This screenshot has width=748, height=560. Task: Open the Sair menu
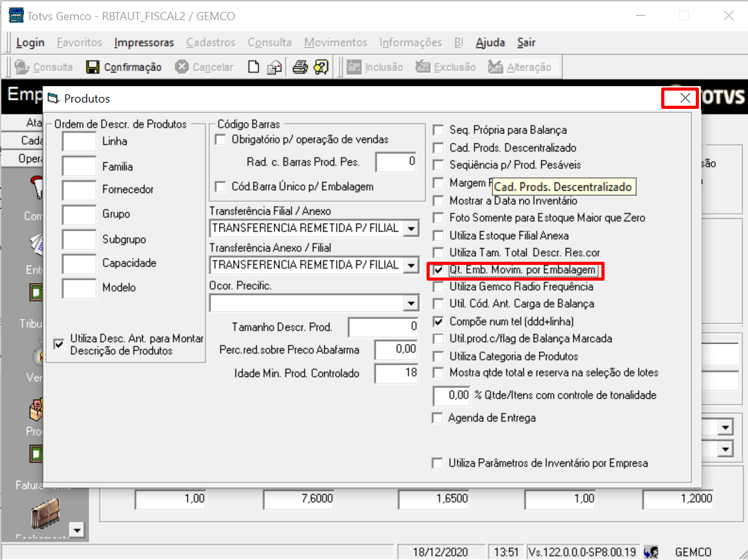pos(526,42)
